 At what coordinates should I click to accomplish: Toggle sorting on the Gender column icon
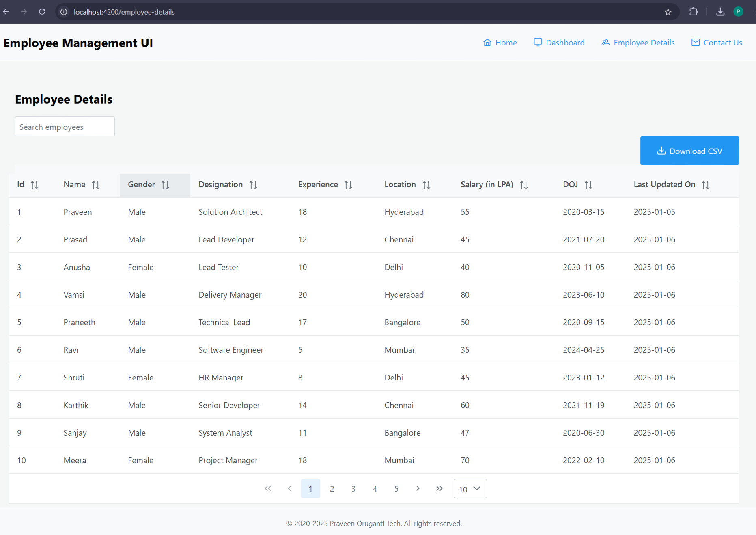pos(165,185)
